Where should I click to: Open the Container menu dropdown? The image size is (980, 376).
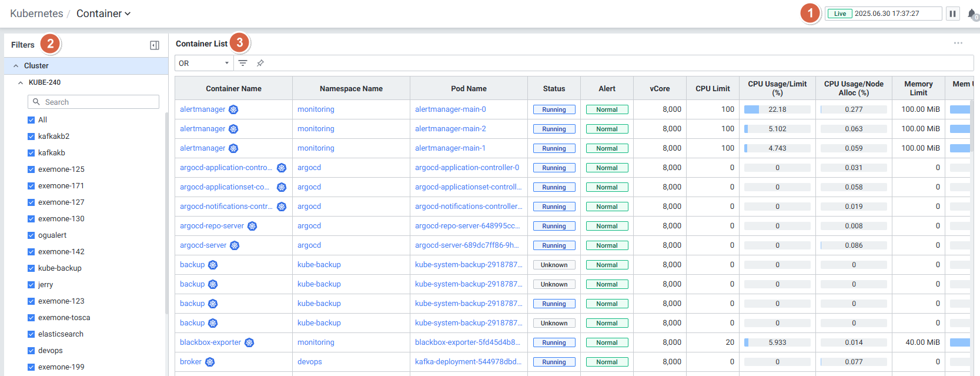pyautogui.click(x=103, y=14)
